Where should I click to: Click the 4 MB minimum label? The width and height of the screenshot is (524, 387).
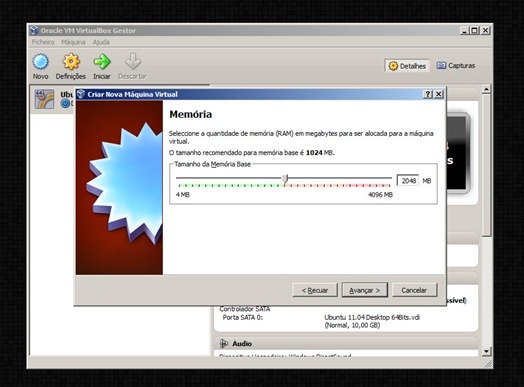pyautogui.click(x=183, y=195)
